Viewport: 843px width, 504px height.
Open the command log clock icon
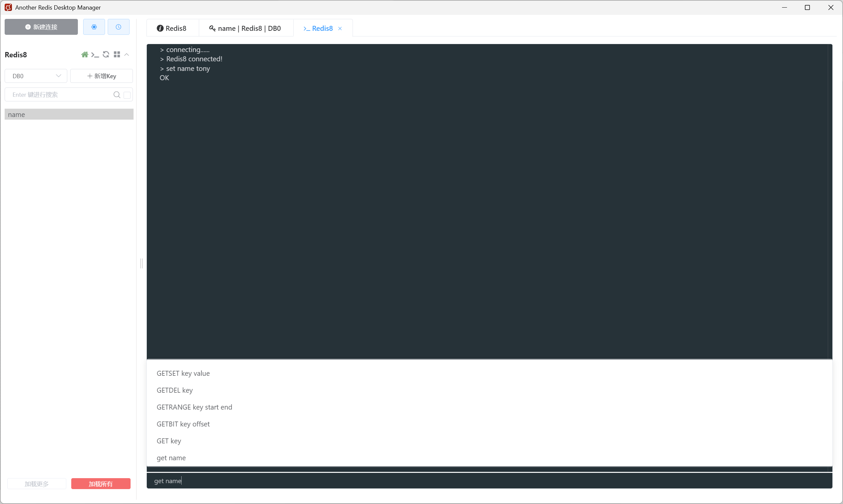pyautogui.click(x=118, y=27)
